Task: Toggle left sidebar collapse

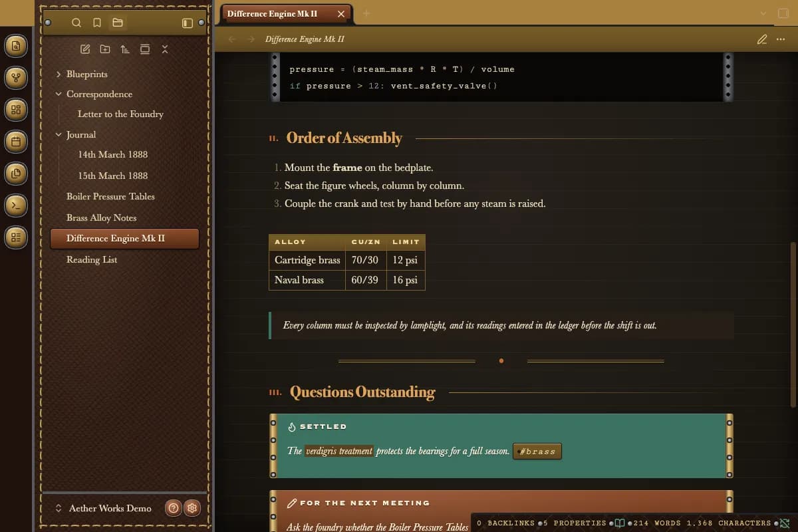Action: [188, 23]
